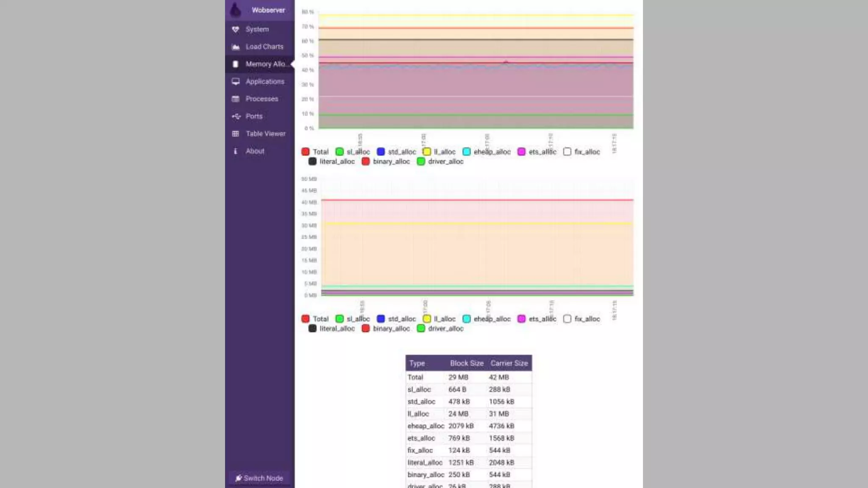This screenshot has width=868, height=488.
Task: Click the About info icon
Action: point(236,151)
